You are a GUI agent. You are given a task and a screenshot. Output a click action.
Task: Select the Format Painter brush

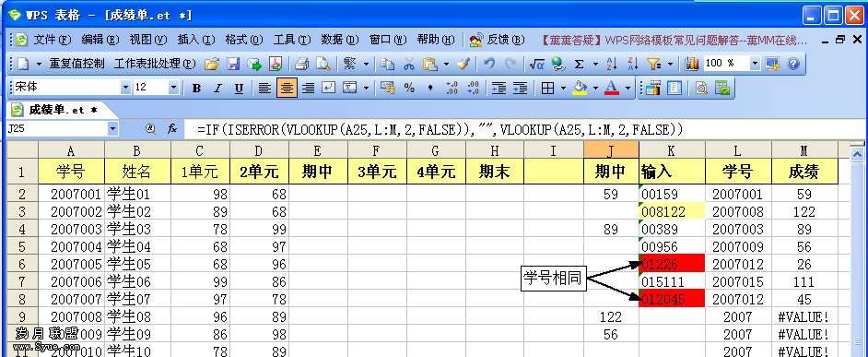[x=463, y=64]
